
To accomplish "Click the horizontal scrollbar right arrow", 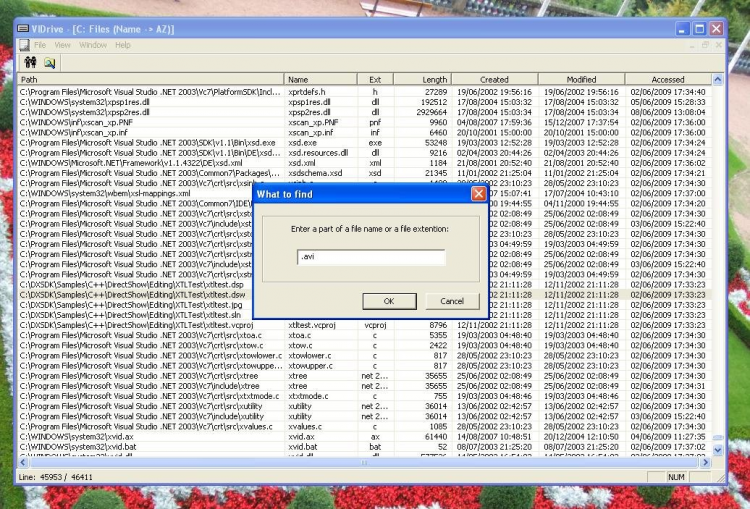I will click(x=706, y=462).
